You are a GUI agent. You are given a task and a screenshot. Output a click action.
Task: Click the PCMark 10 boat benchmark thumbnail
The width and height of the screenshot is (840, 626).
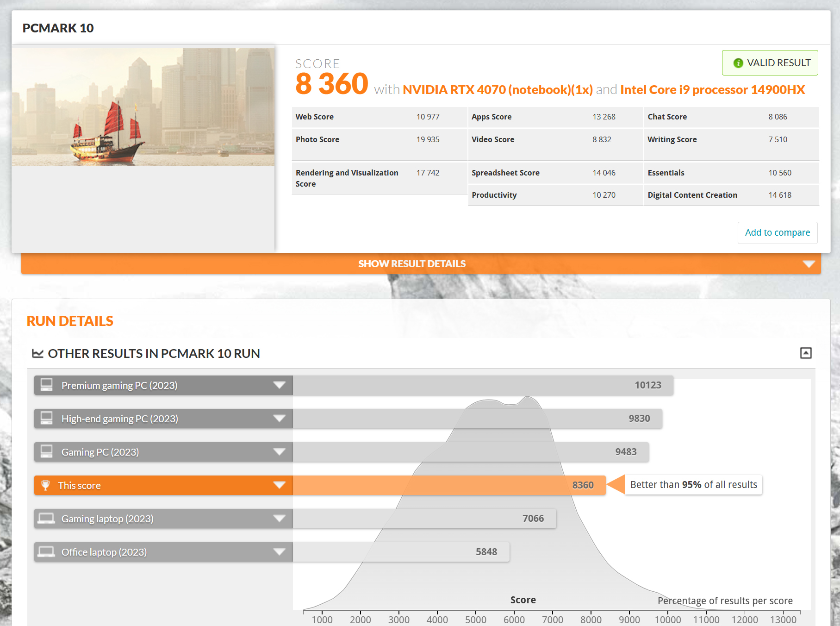(x=143, y=107)
